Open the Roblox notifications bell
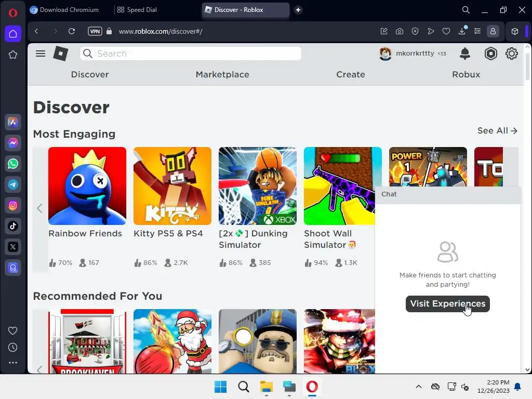532x399 pixels. click(465, 54)
